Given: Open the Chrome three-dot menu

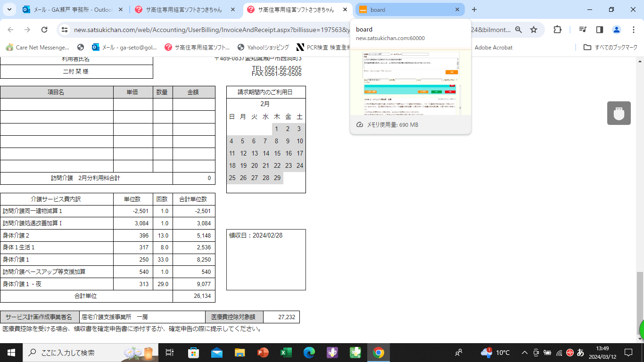Looking at the screenshot, I should coord(632,30).
